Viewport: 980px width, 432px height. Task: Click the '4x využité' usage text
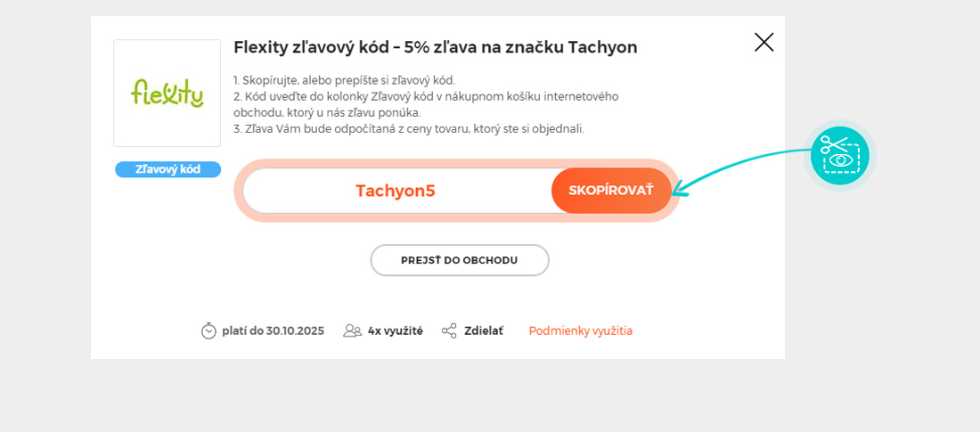[395, 330]
